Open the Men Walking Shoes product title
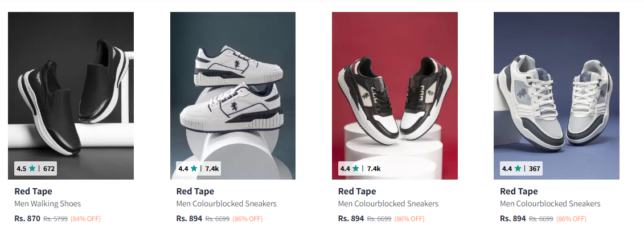The height and width of the screenshot is (240, 644). [48, 204]
